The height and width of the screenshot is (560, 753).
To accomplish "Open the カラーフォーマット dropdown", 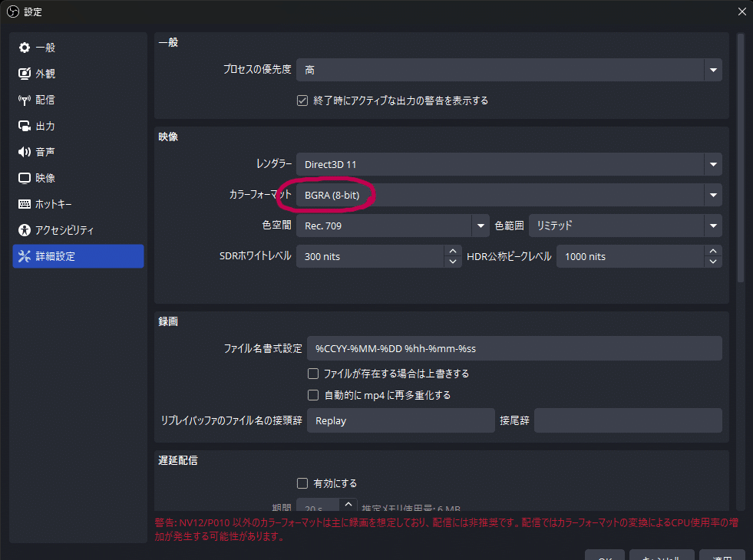I will click(x=712, y=195).
